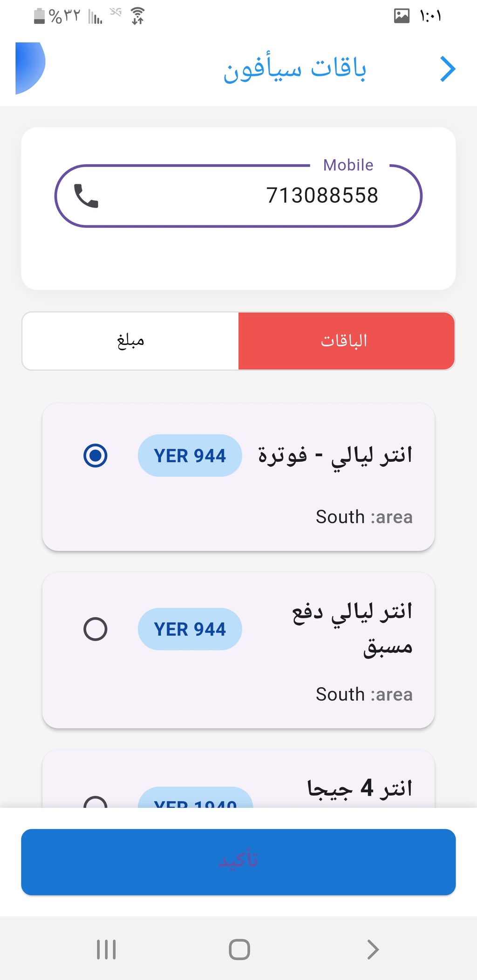Screen dimensions: 477x980
Task: Switch to the الباقات tab
Action: (x=346, y=341)
